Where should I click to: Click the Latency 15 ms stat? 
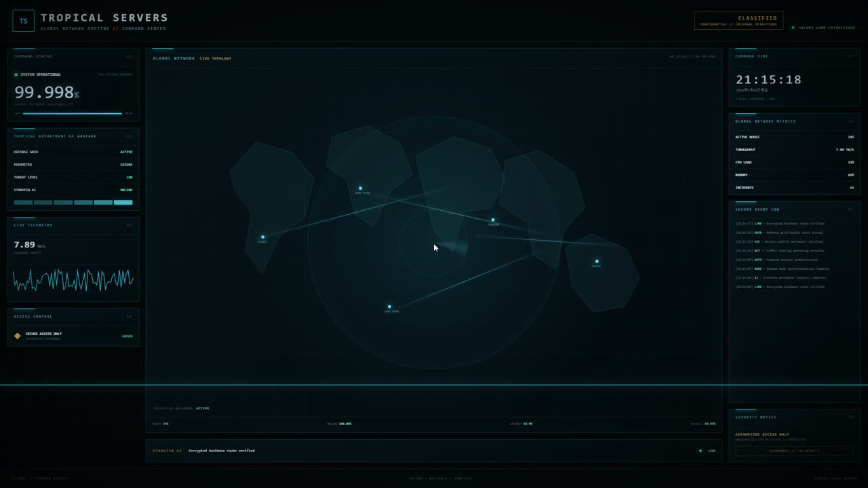coord(521,424)
